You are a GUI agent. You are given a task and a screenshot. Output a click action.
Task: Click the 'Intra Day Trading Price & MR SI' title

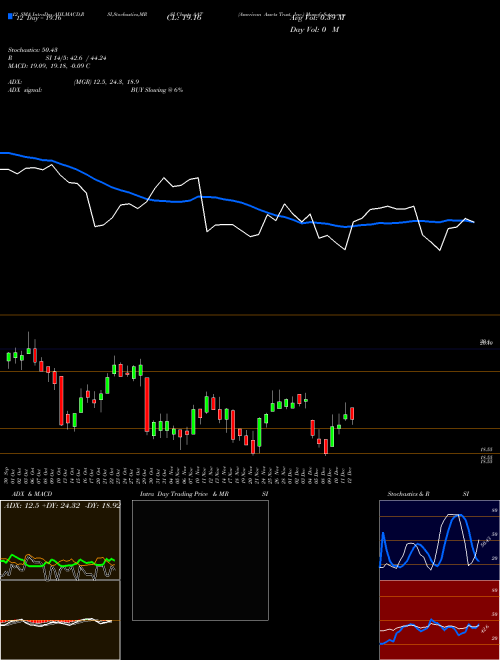tap(204, 494)
